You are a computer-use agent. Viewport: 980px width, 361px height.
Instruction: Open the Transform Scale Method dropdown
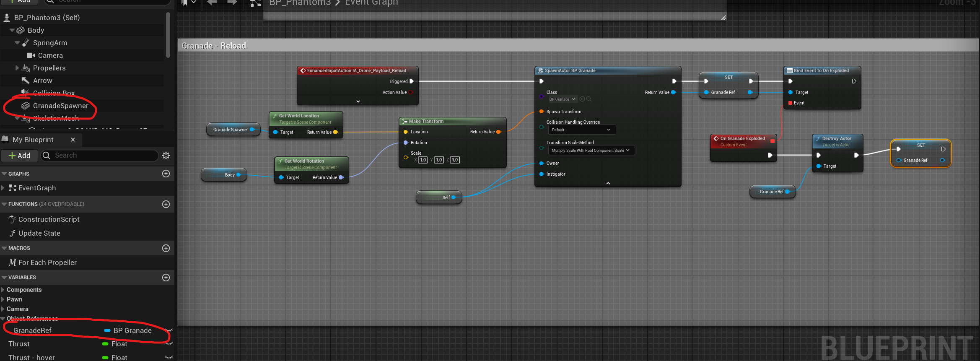tap(591, 151)
